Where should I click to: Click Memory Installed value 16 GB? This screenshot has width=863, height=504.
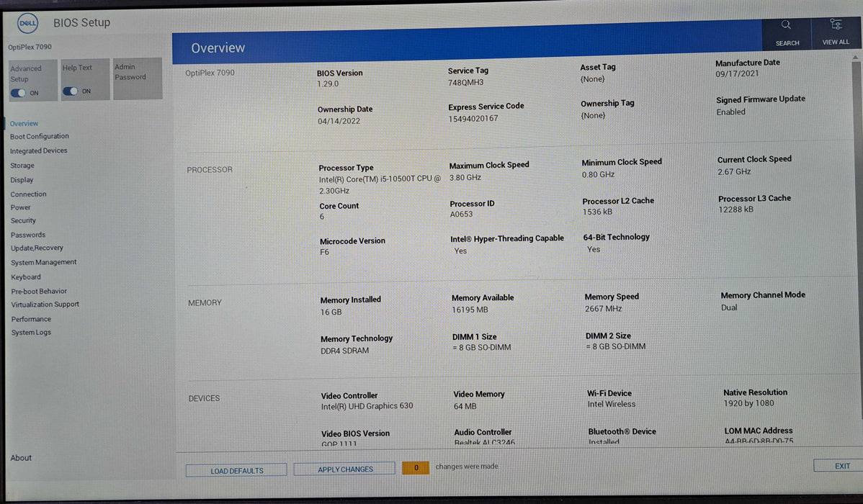331,312
